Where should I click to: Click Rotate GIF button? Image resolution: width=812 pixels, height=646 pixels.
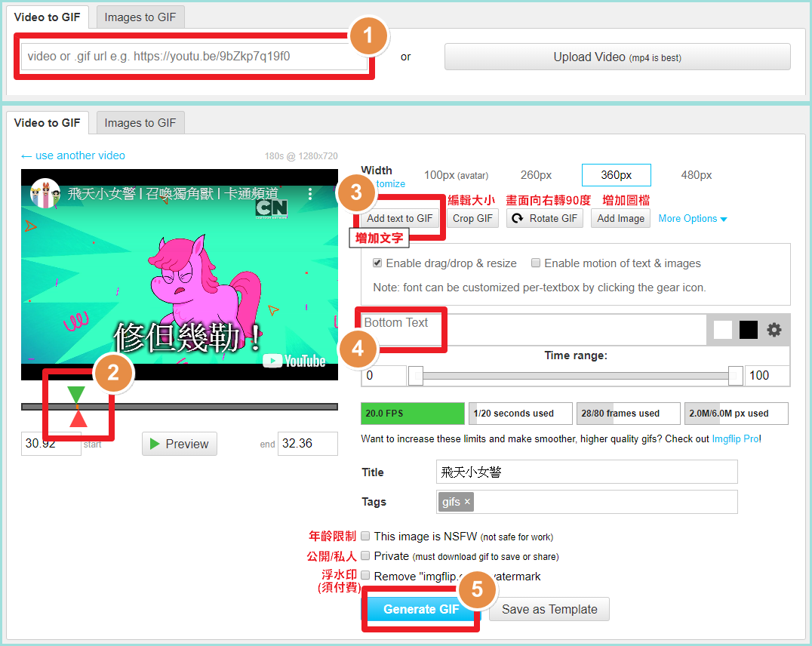point(544,218)
